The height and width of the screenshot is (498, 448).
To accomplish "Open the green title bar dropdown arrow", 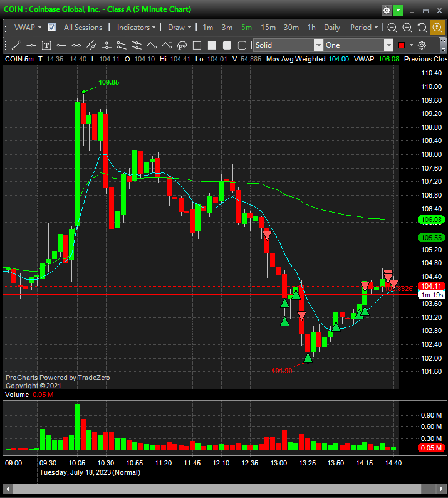I will (398, 11).
